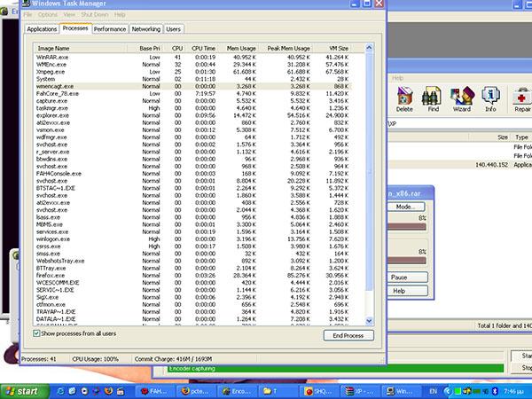
Task: Click Internet Explorer quick launch icon
Action: [60, 391]
